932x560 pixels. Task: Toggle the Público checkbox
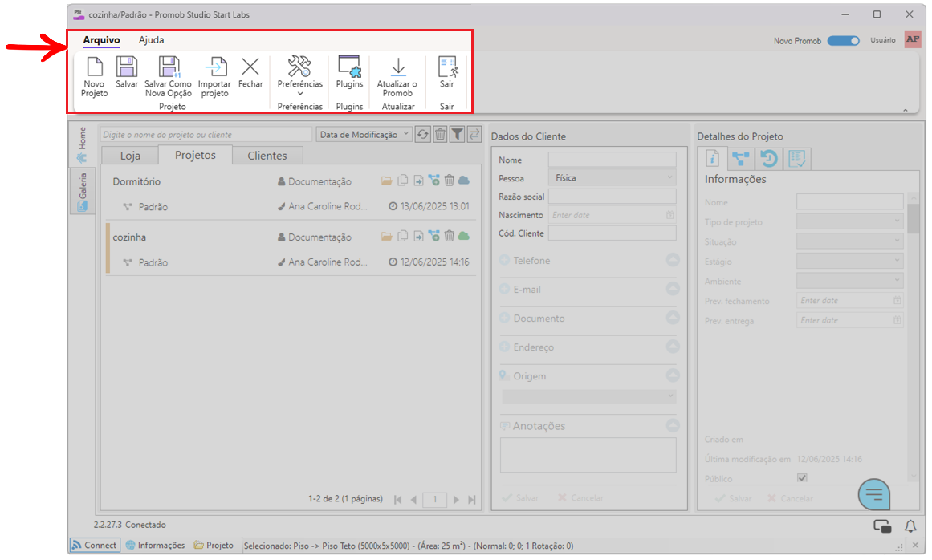click(x=802, y=477)
